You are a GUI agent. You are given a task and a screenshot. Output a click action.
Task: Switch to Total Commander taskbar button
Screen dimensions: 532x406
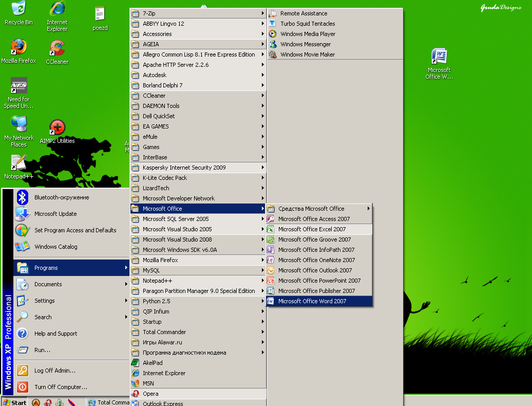click(x=108, y=402)
